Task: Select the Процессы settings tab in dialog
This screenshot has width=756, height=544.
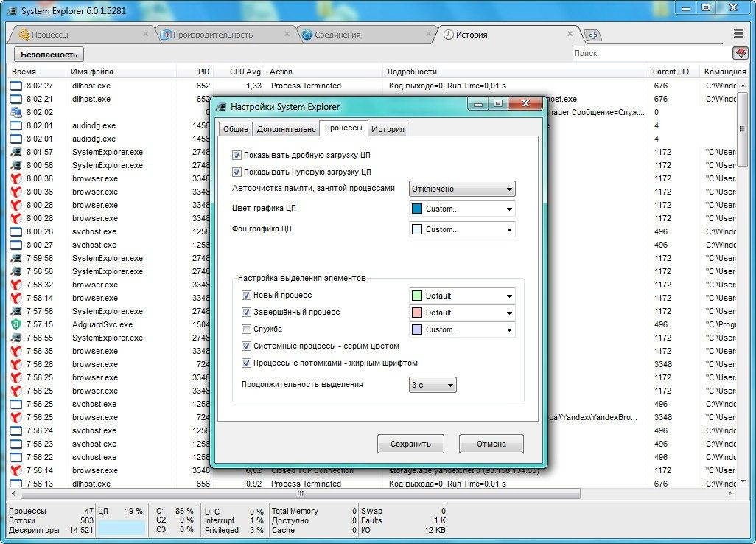Action: tap(343, 128)
